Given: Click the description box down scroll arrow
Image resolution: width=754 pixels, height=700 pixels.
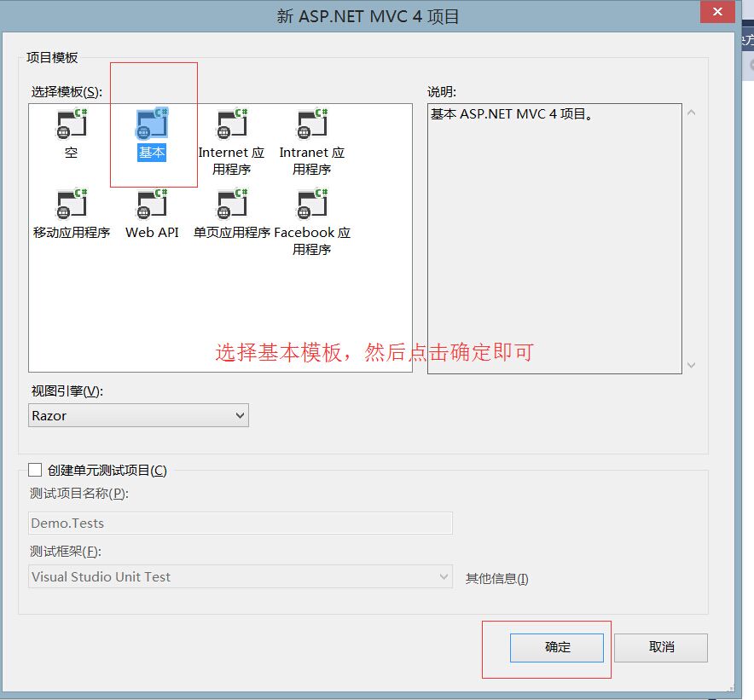Looking at the screenshot, I should coord(692,365).
